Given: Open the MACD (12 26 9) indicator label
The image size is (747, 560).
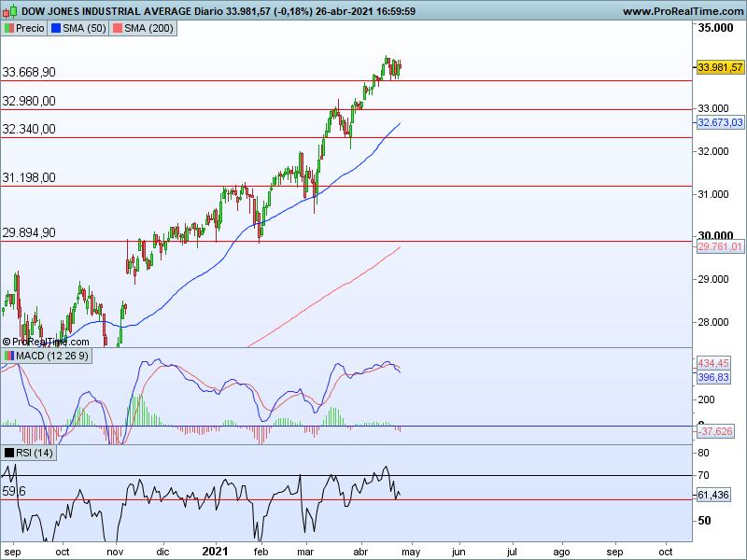Looking at the screenshot, I should (46, 356).
